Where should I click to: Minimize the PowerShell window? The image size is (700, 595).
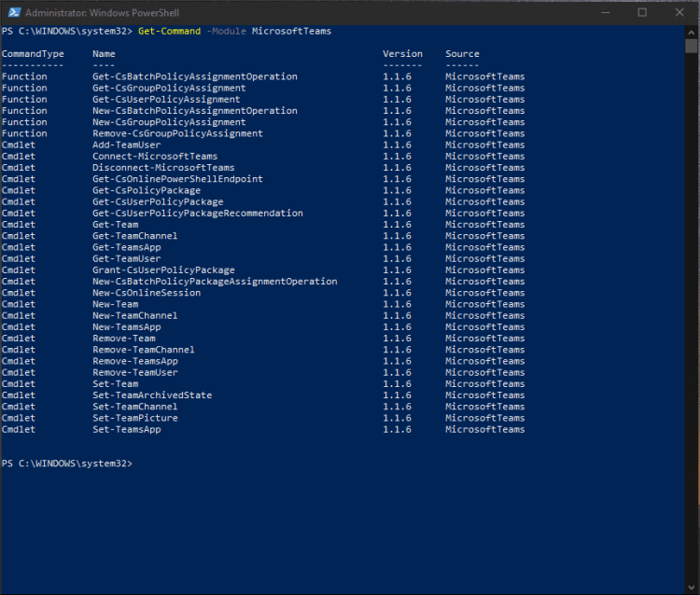tap(606, 12)
